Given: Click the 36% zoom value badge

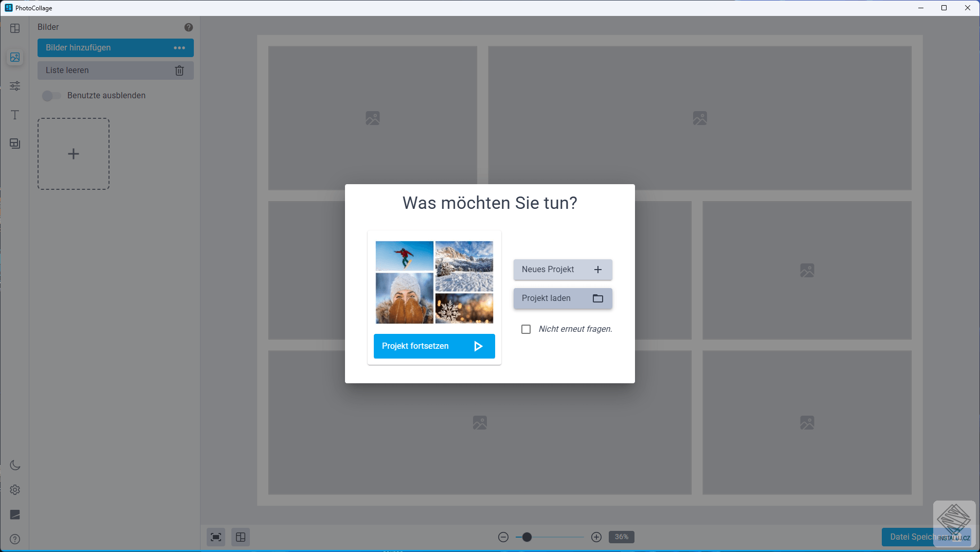Looking at the screenshot, I should (x=622, y=537).
